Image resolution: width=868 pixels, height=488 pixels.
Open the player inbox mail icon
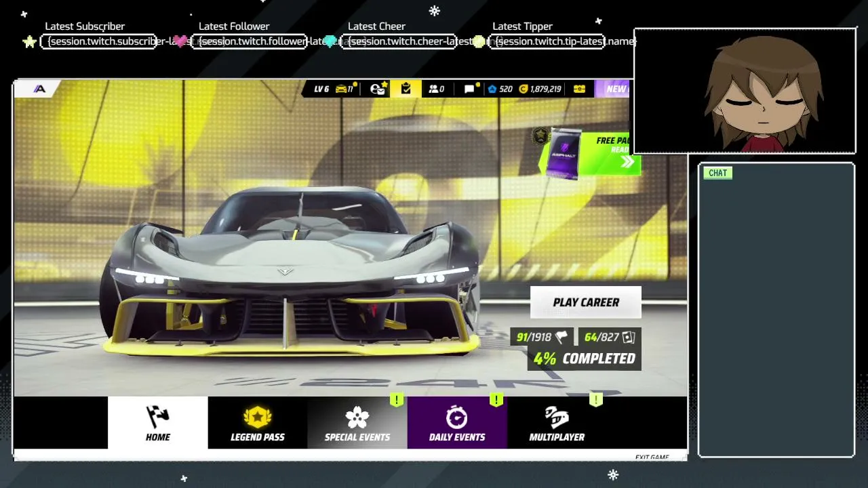378,89
